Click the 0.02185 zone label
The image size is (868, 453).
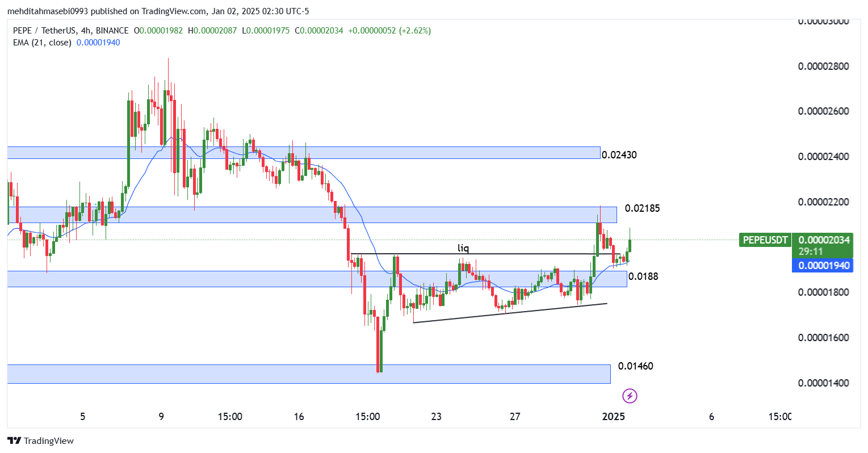point(642,208)
